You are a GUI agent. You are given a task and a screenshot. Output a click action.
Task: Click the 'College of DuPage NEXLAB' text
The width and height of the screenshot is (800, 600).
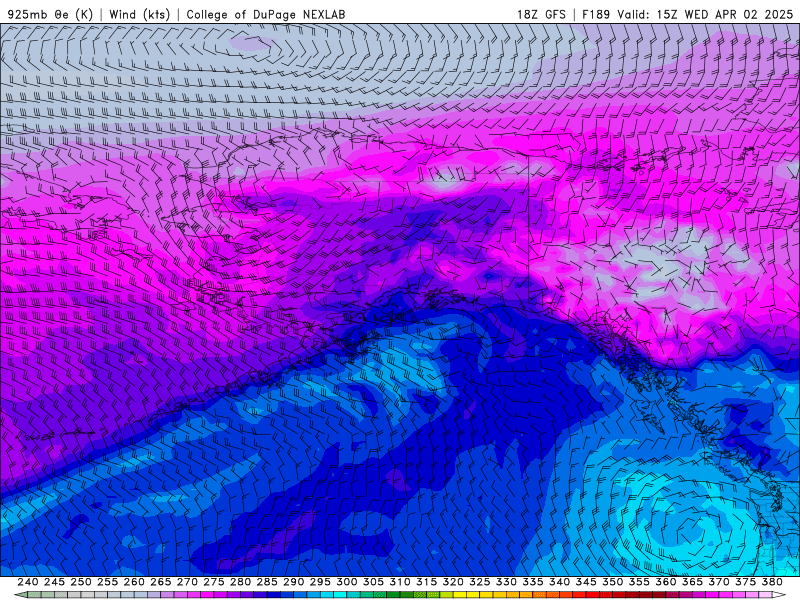pyautogui.click(x=265, y=14)
